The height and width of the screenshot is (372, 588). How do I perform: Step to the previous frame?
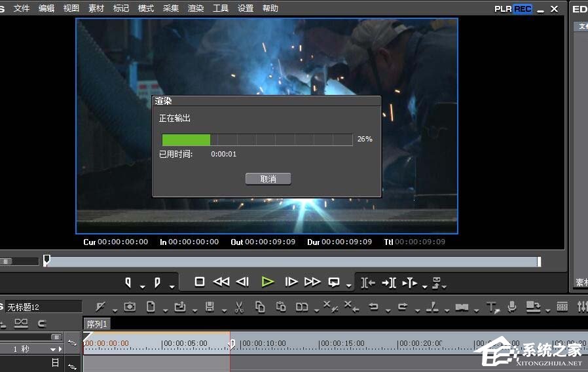pyautogui.click(x=242, y=282)
